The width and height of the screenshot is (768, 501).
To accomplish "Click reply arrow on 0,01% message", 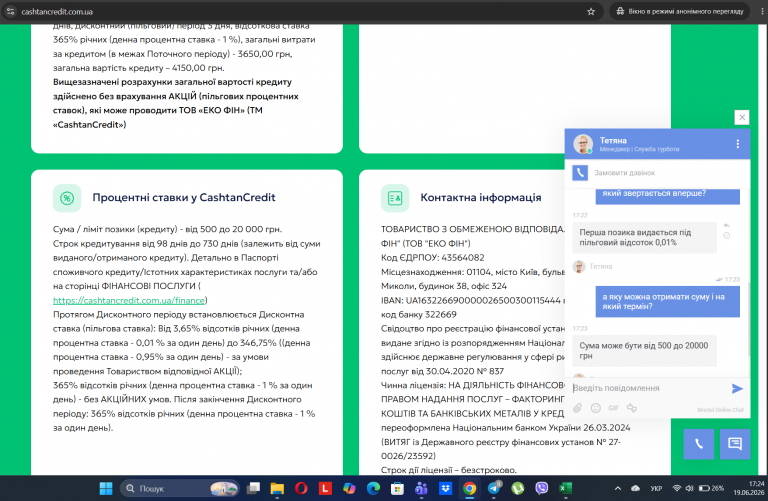I will [726, 225].
